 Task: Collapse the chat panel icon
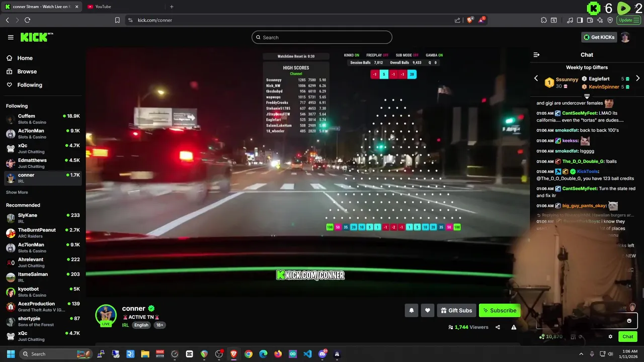pyautogui.click(x=536, y=55)
